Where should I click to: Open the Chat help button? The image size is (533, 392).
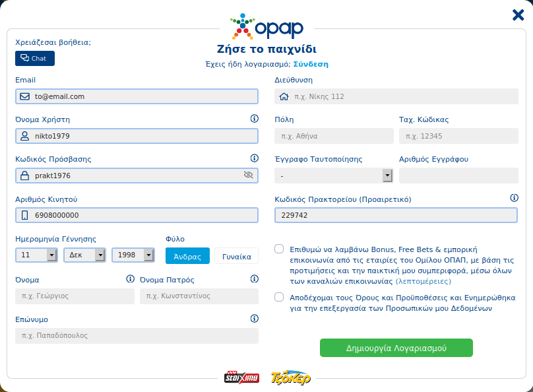[x=35, y=59]
